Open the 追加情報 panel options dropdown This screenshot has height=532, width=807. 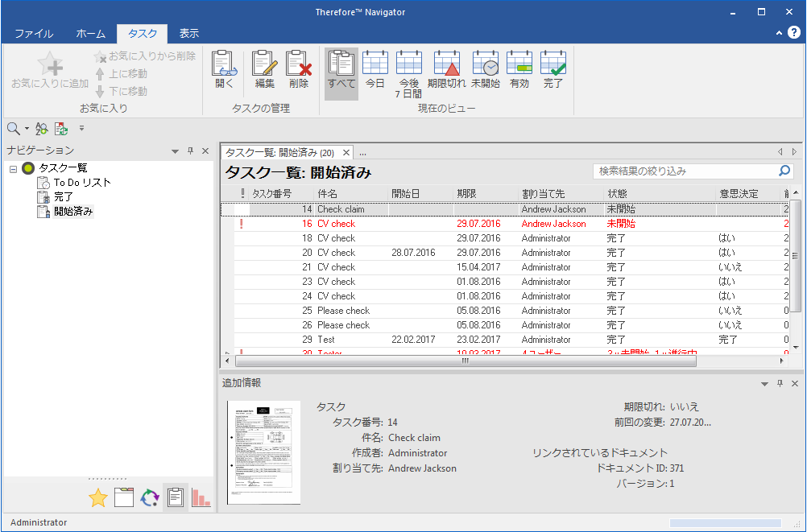[765, 384]
